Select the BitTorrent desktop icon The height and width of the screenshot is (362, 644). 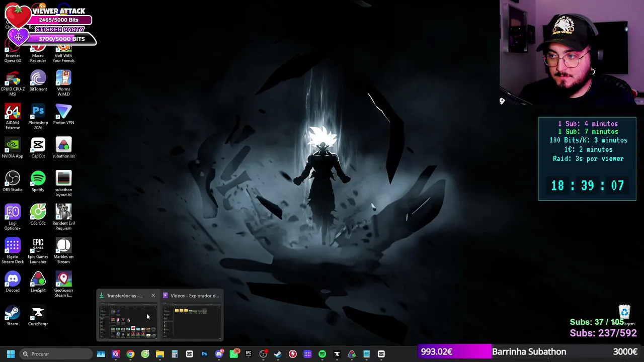point(38,81)
